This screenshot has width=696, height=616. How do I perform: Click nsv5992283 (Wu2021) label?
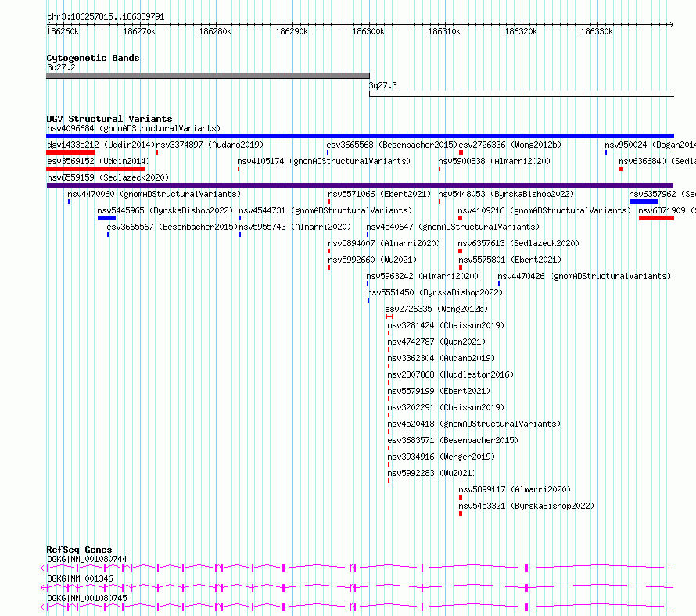pyautogui.click(x=432, y=474)
